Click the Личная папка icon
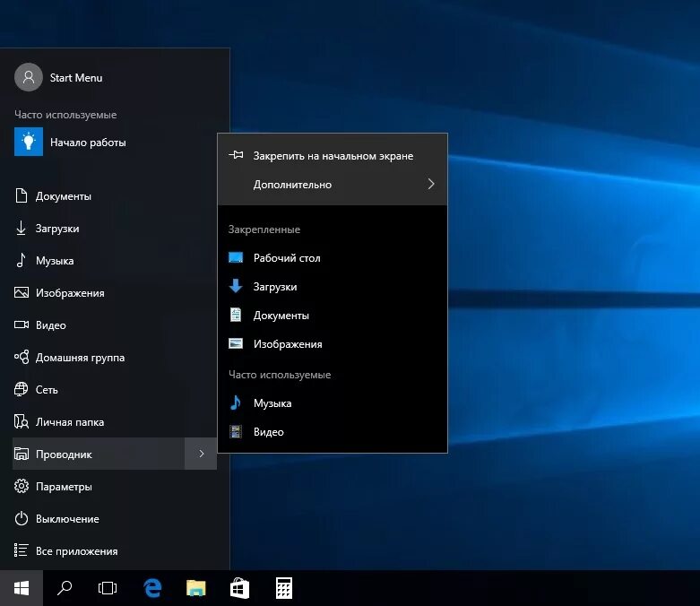Image resolution: width=700 pixels, height=606 pixels. pos(21,421)
